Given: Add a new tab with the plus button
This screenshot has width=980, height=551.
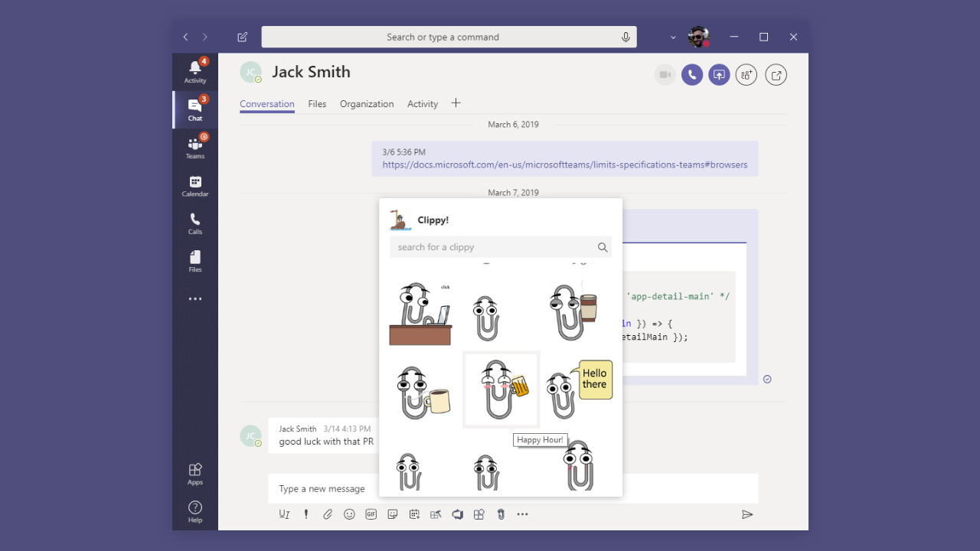Looking at the screenshot, I should 456,103.
